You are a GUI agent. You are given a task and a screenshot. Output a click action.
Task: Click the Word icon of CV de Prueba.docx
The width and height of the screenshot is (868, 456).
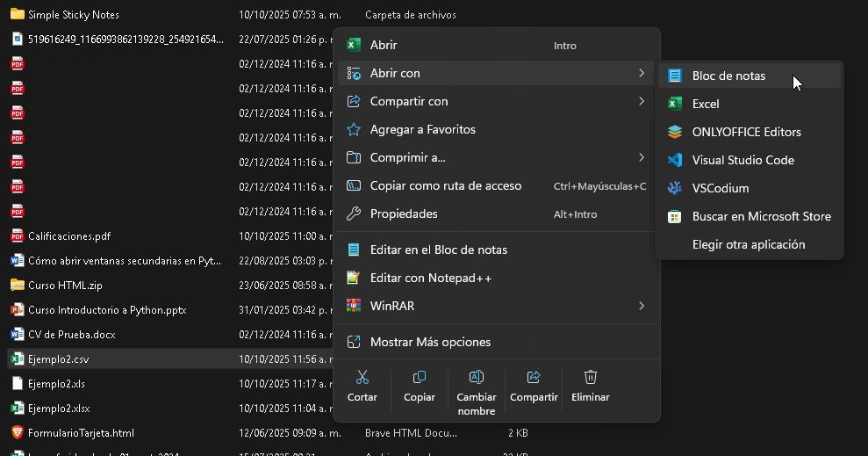[18, 334]
